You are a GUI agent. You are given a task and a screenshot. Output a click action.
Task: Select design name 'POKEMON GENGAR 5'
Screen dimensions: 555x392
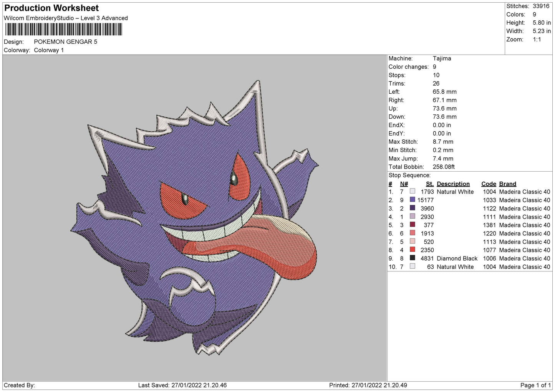pyautogui.click(x=66, y=42)
